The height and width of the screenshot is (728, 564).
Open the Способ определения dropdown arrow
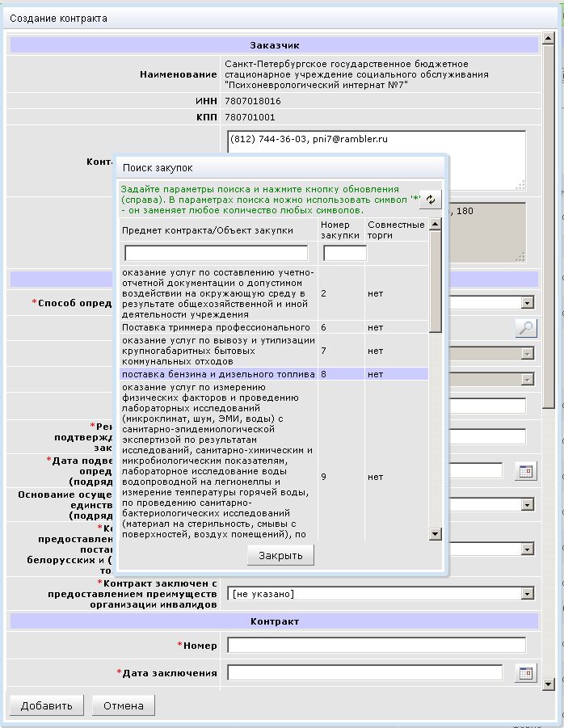(x=527, y=303)
